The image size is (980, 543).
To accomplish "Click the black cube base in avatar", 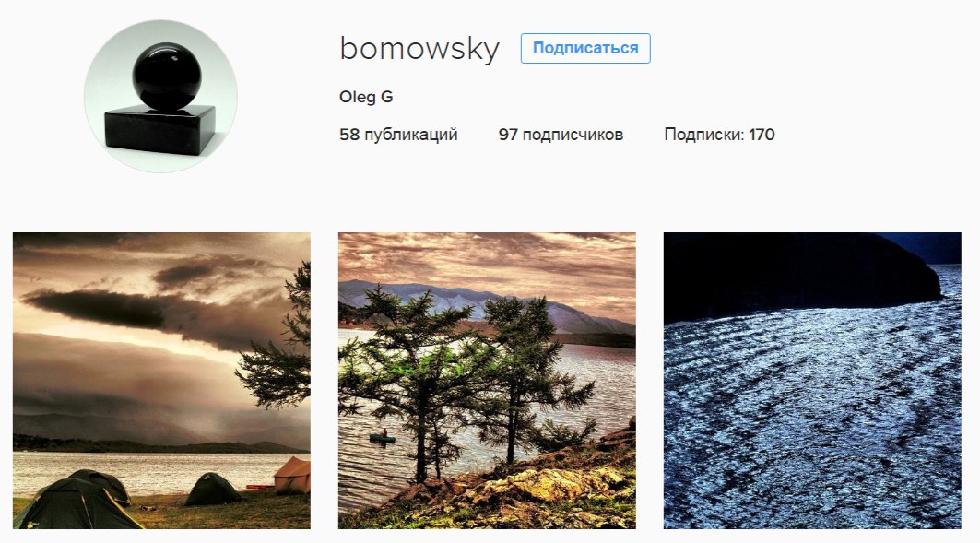I will tap(160, 130).
